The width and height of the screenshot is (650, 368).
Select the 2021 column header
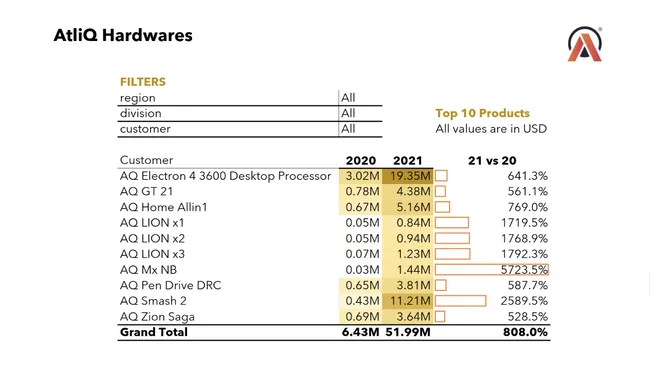(x=407, y=160)
